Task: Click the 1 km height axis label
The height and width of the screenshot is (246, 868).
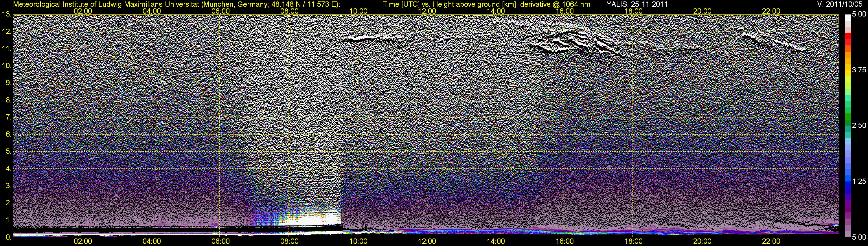Action: 8,220
